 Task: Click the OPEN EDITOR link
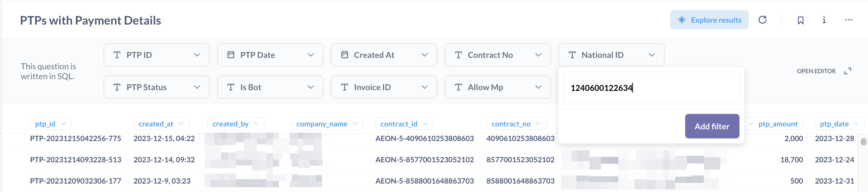(816, 71)
